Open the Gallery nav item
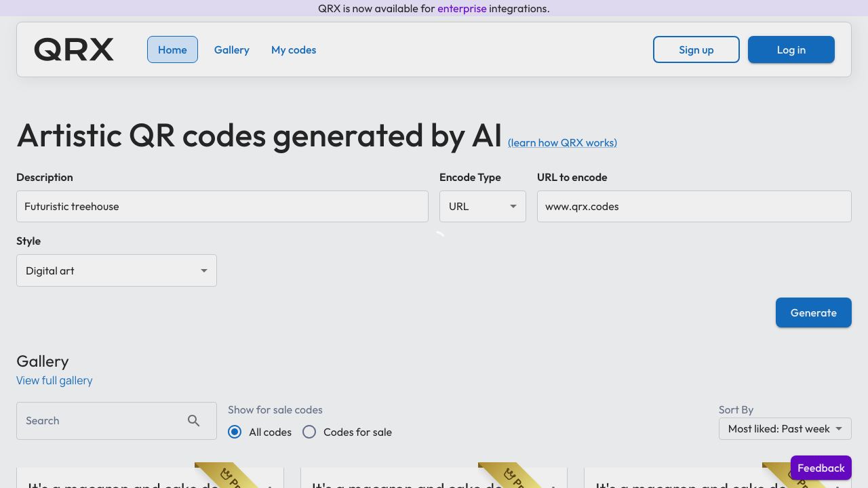 (232, 49)
